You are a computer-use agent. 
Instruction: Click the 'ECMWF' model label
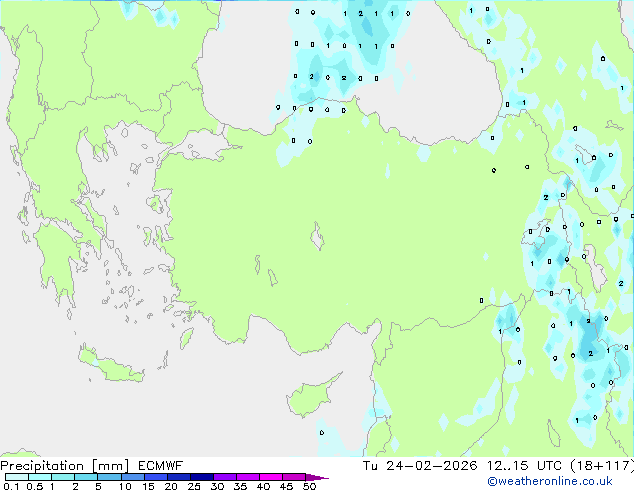161,466
